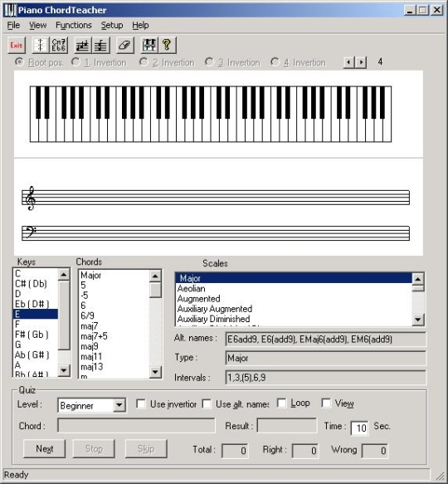The height and width of the screenshot is (484, 448).
Task: Click the staff-with-stacked-chord toolbar icon
Action: click(100, 46)
